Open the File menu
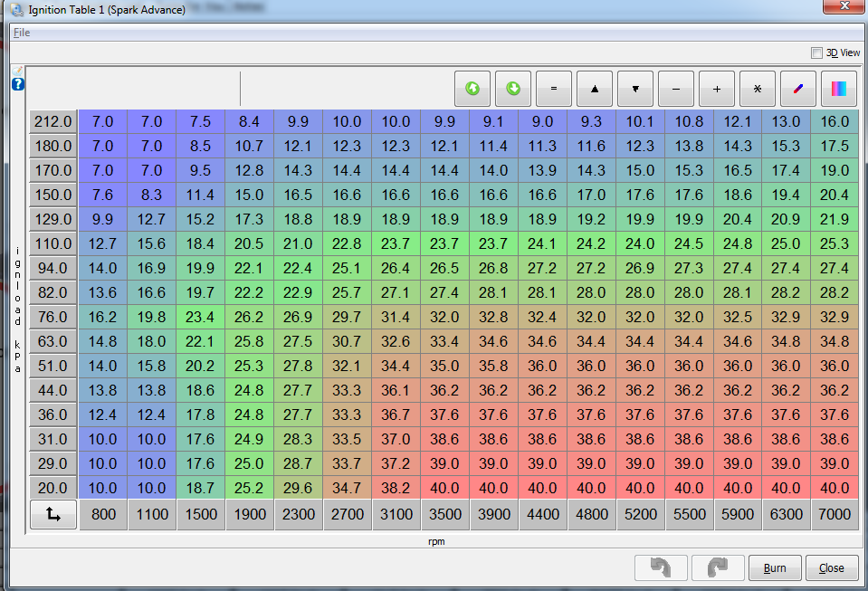 point(22,33)
